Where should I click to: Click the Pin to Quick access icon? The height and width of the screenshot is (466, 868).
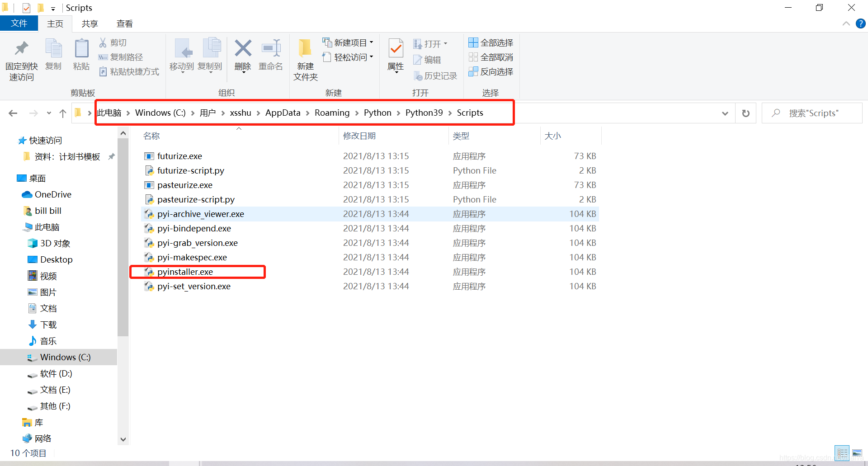click(21, 49)
